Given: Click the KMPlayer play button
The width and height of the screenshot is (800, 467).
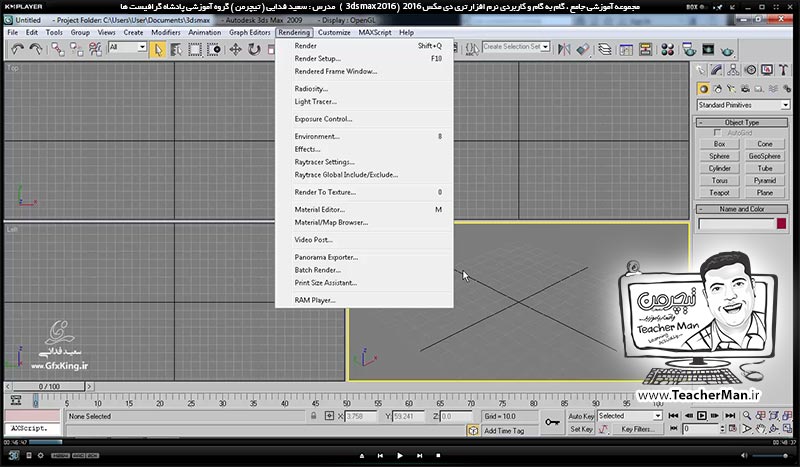Looking at the screenshot, I should click(x=399, y=455).
